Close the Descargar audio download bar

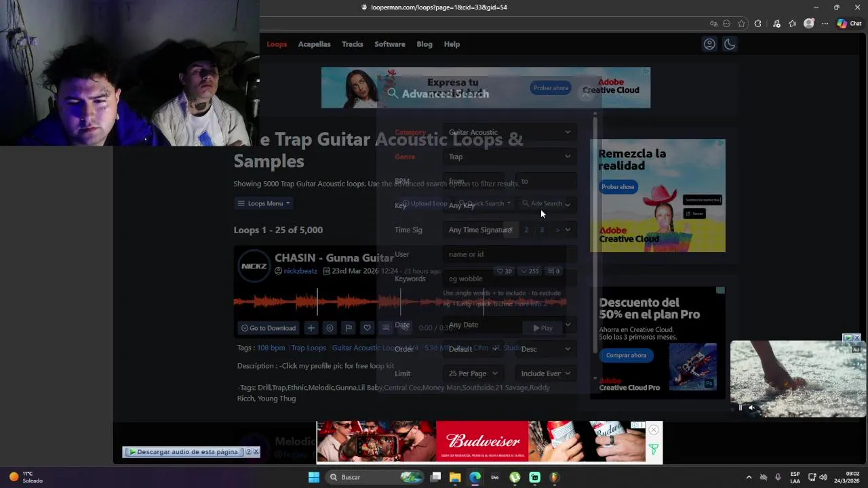256,451
